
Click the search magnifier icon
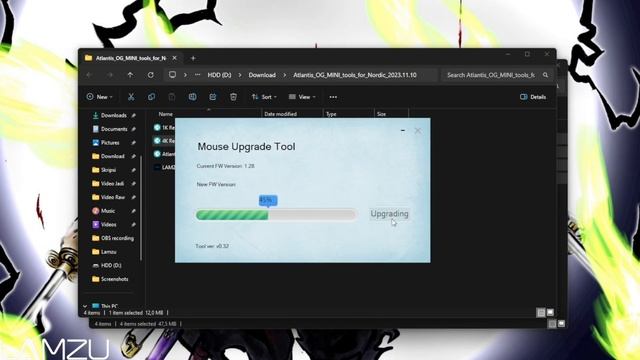pyautogui.click(x=545, y=75)
